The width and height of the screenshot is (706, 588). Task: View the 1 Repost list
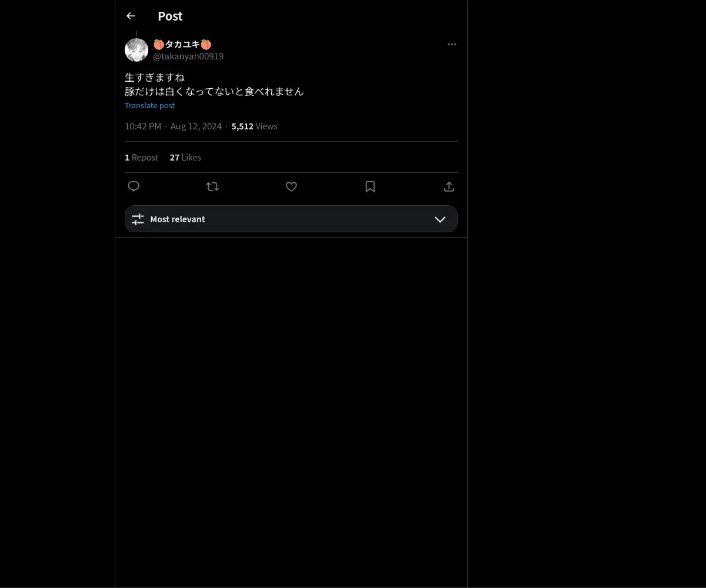pos(141,158)
